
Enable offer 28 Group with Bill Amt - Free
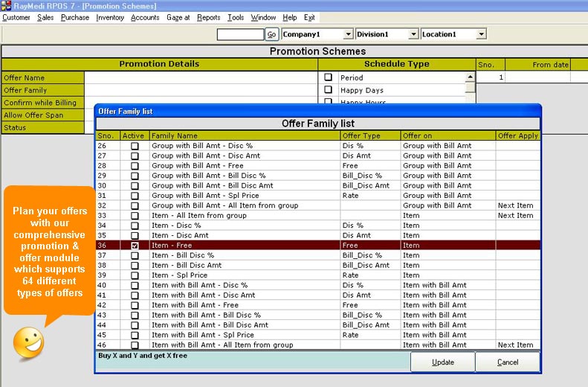tap(135, 166)
